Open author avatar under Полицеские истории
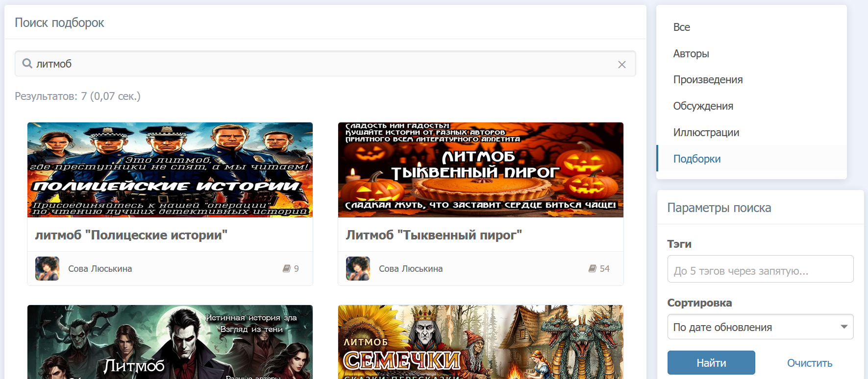Screen dimensions: 868x379 click(x=47, y=269)
